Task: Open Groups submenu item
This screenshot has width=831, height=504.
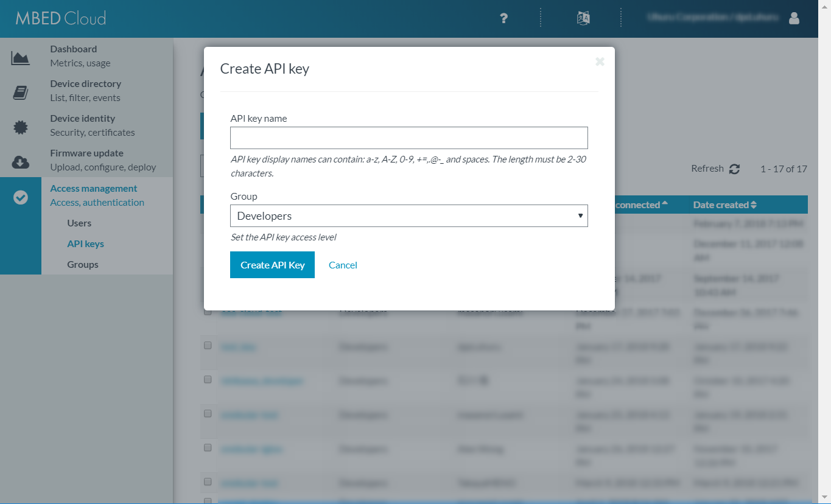Action: pyautogui.click(x=83, y=265)
